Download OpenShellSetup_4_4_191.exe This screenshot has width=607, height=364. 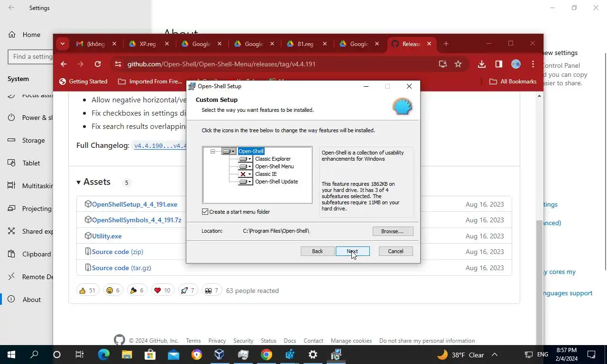(x=135, y=204)
